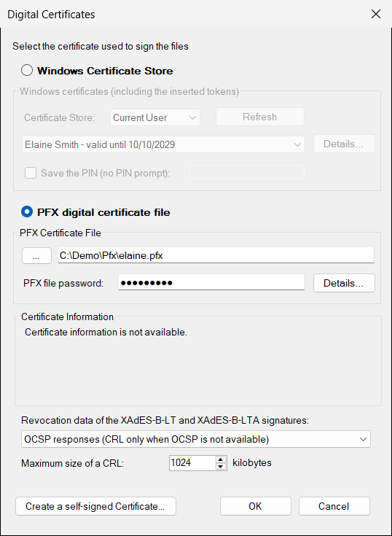Expand the Elaine Smith certificate dropdown
The height and width of the screenshot is (536, 392).
163,144
